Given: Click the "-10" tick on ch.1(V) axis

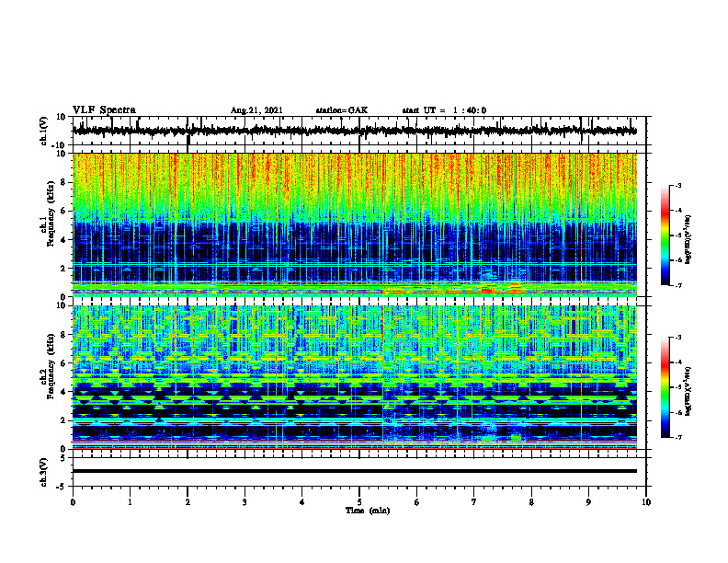Looking at the screenshot, I should click(x=60, y=145).
